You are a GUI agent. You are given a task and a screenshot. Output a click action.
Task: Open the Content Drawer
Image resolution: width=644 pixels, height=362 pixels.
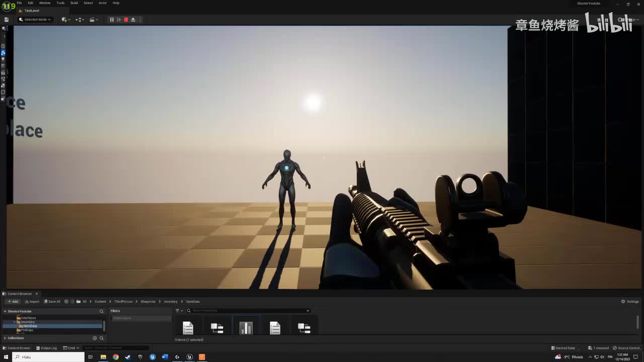click(17, 348)
